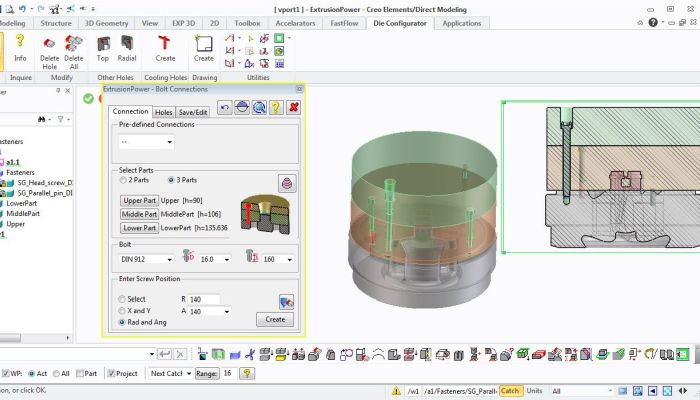Click the magnifier preview icon in dialog
Screen dimensions: 700x400
point(259,107)
